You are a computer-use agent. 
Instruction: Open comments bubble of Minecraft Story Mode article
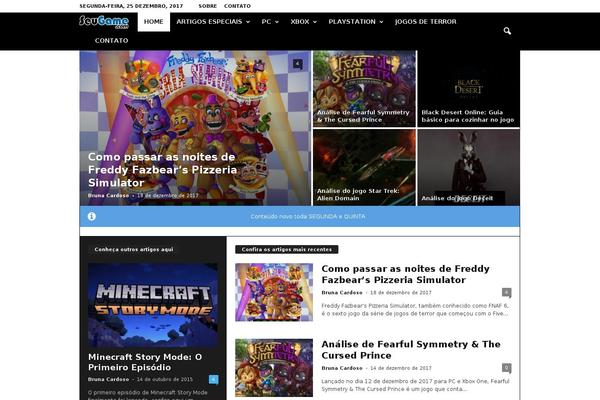coord(214,379)
